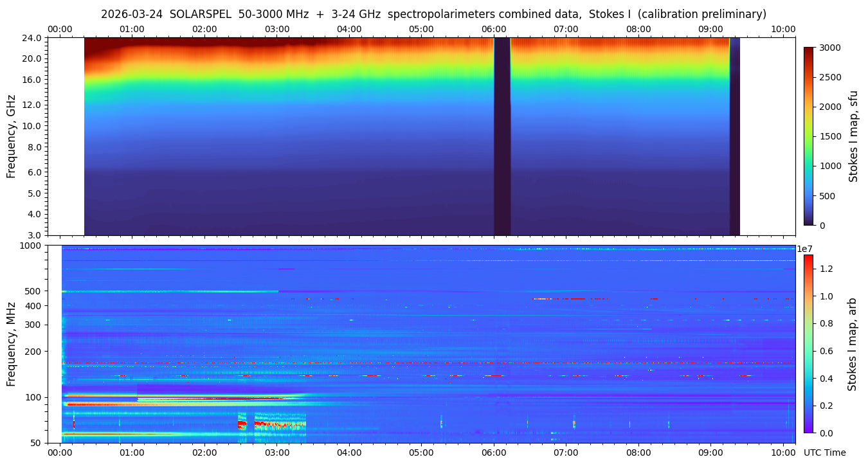Click the 10:00 tick label on bottom axis

click(x=782, y=453)
